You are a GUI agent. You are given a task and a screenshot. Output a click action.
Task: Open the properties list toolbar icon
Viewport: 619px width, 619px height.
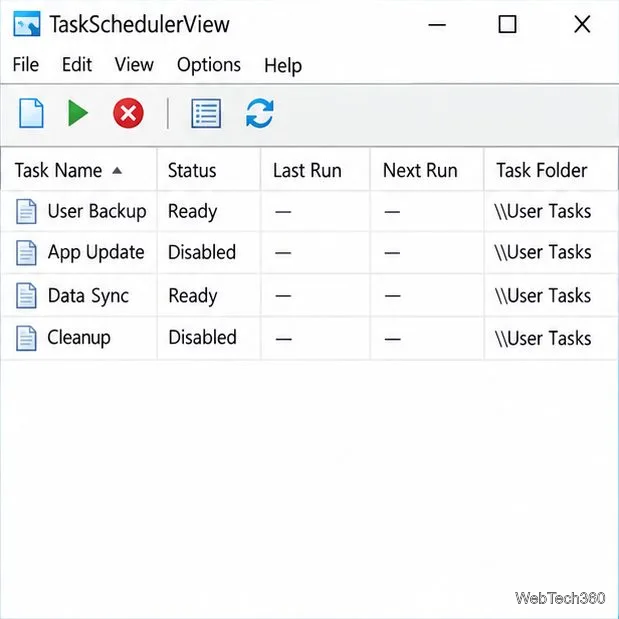(206, 113)
